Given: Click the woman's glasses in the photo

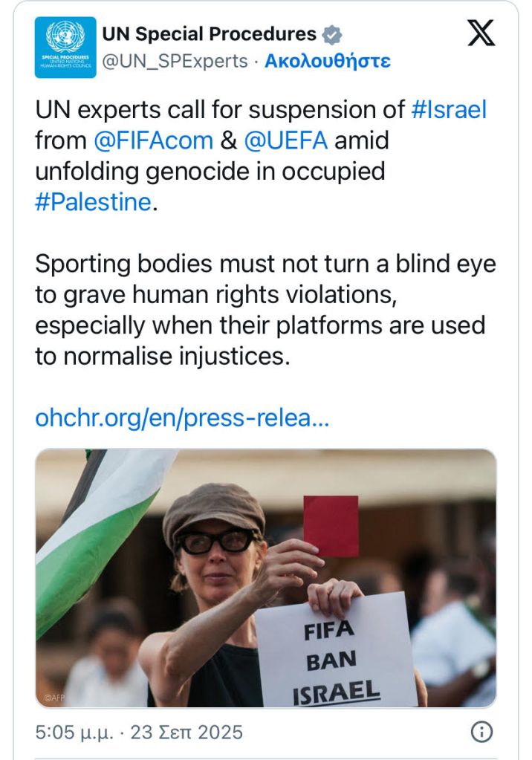Looking at the screenshot, I should (216, 541).
